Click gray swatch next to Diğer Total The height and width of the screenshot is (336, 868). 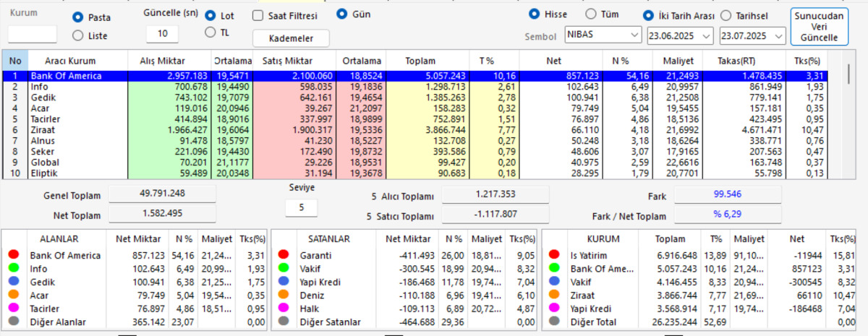point(554,322)
